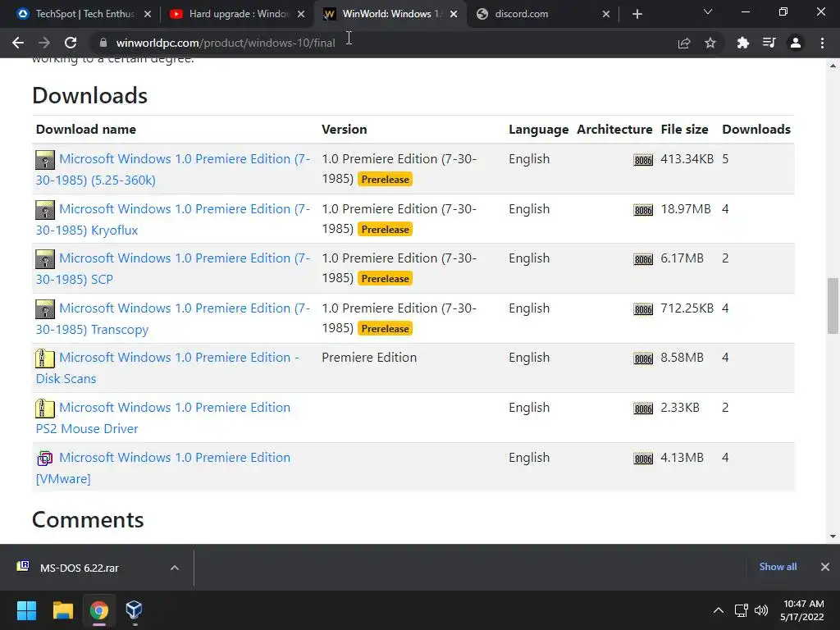Click disk icon of the Transcopy download
This screenshot has height=630, width=840.
[45, 309]
